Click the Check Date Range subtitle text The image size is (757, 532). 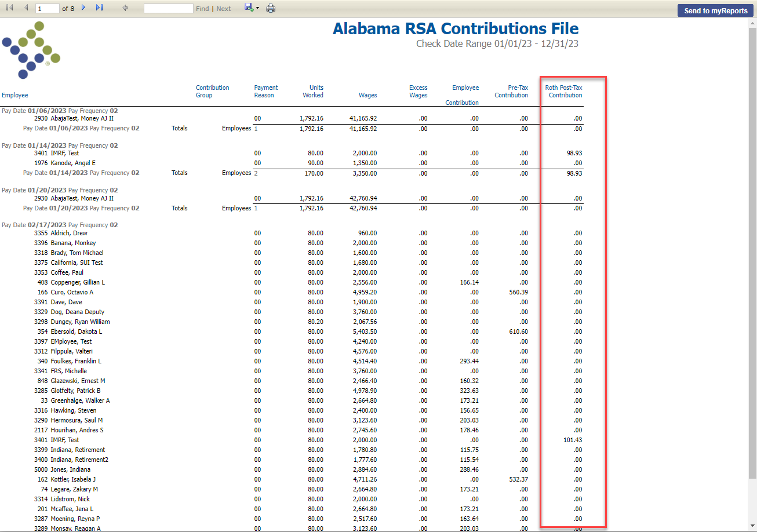click(497, 43)
